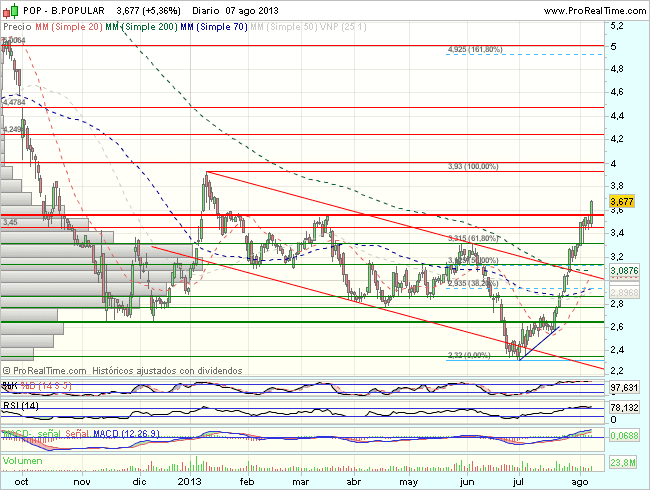Select the yellow 3,677 current price tag
Viewport: 650px width, 490px height.
click(x=622, y=201)
